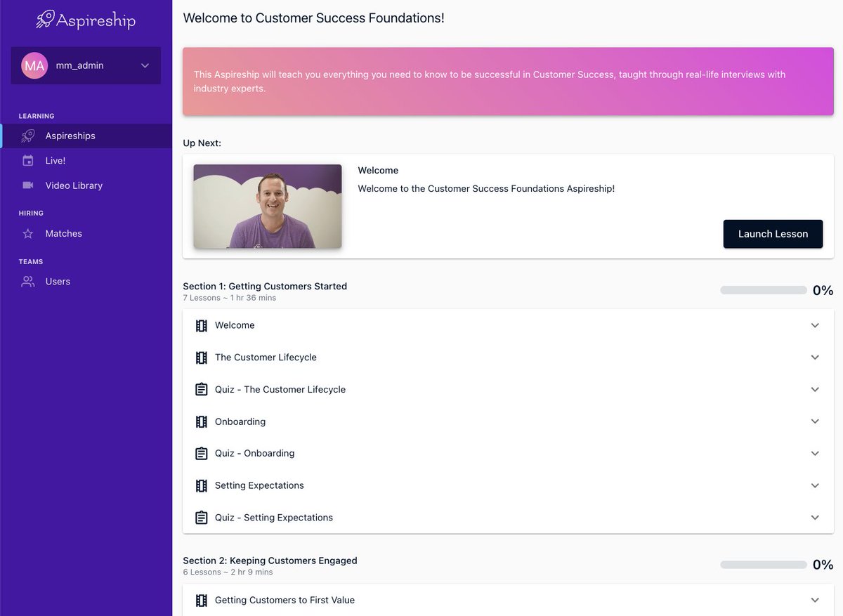
Task: Click the Setting Expectations lesson title
Action: tap(259, 485)
